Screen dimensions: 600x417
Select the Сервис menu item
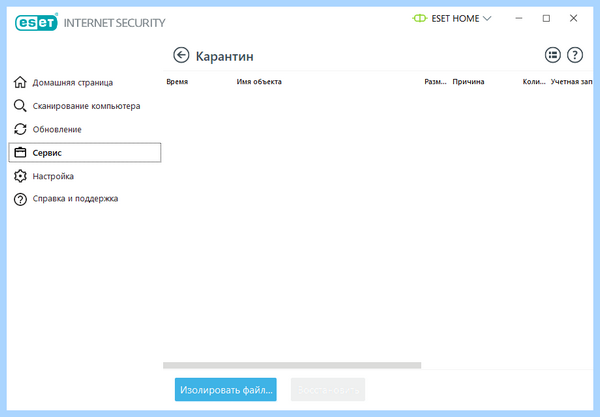[x=85, y=153]
